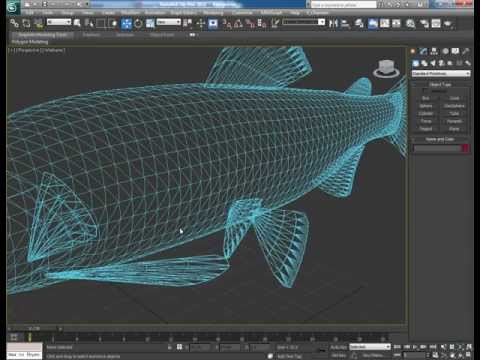
Task: Click the Mirror tool
Action: (333, 23)
